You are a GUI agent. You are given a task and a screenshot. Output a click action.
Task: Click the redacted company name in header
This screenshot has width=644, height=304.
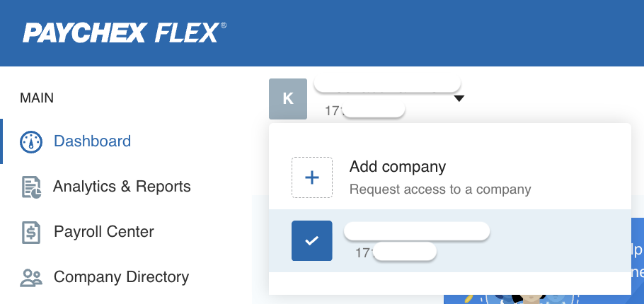click(387, 86)
